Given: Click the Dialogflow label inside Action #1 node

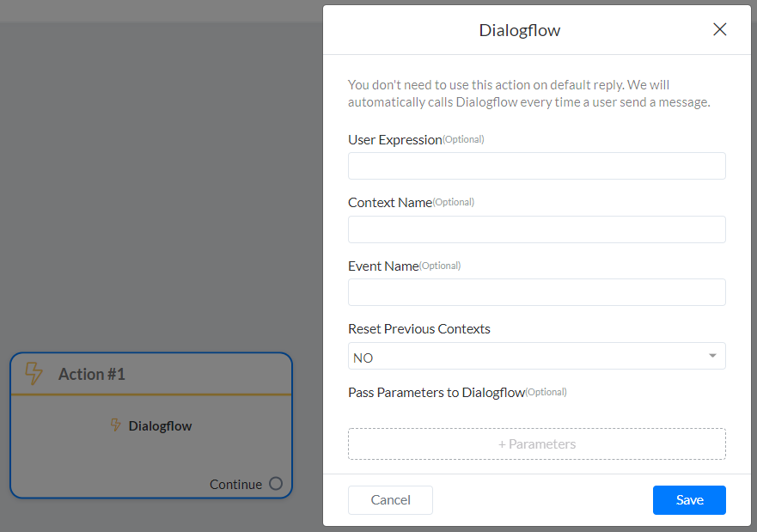Looking at the screenshot, I should (x=160, y=426).
